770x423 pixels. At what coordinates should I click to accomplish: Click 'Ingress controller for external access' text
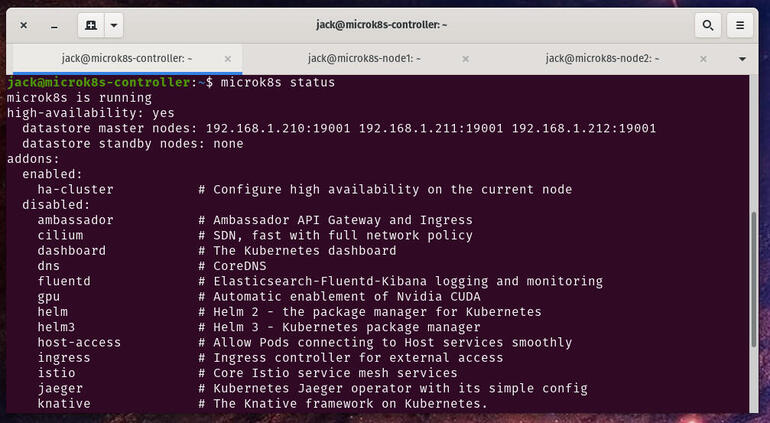pyautogui.click(x=358, y=358)
